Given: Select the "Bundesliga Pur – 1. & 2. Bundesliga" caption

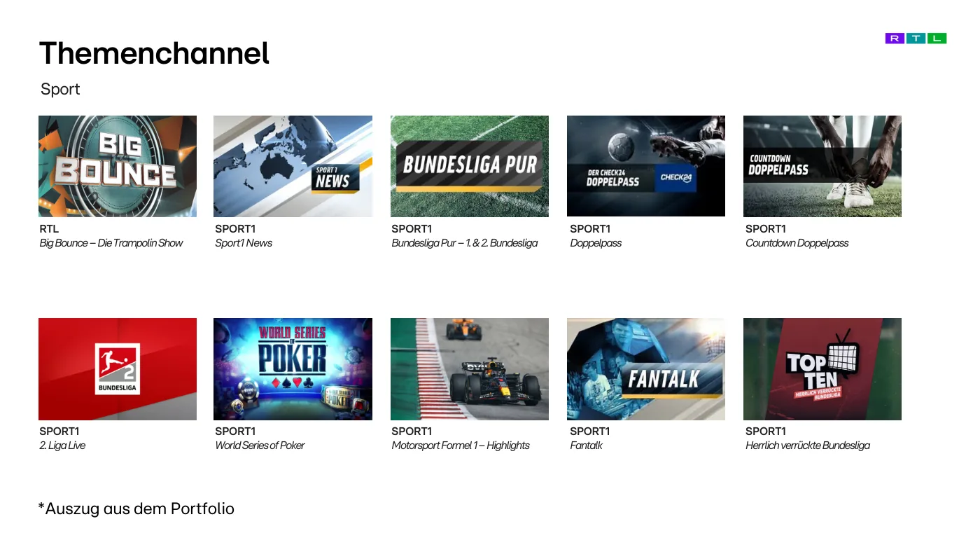Looking at the screenshot, I should (465, 243).
